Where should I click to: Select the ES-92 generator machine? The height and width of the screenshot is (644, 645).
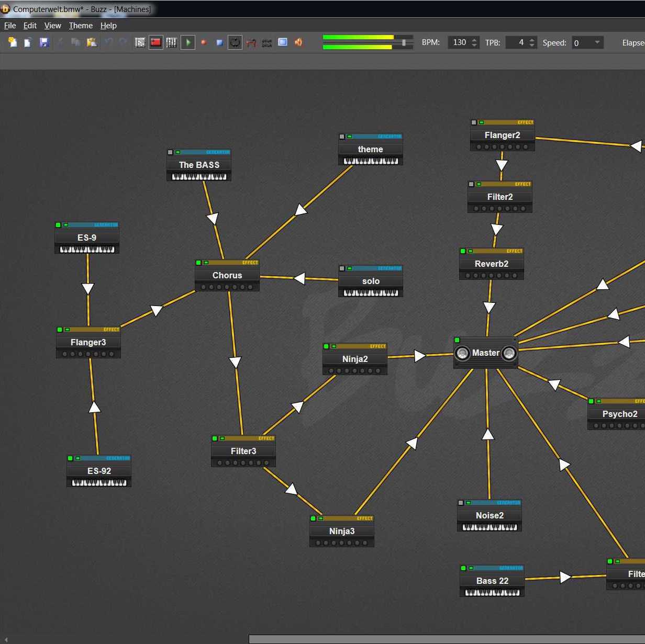99,471
